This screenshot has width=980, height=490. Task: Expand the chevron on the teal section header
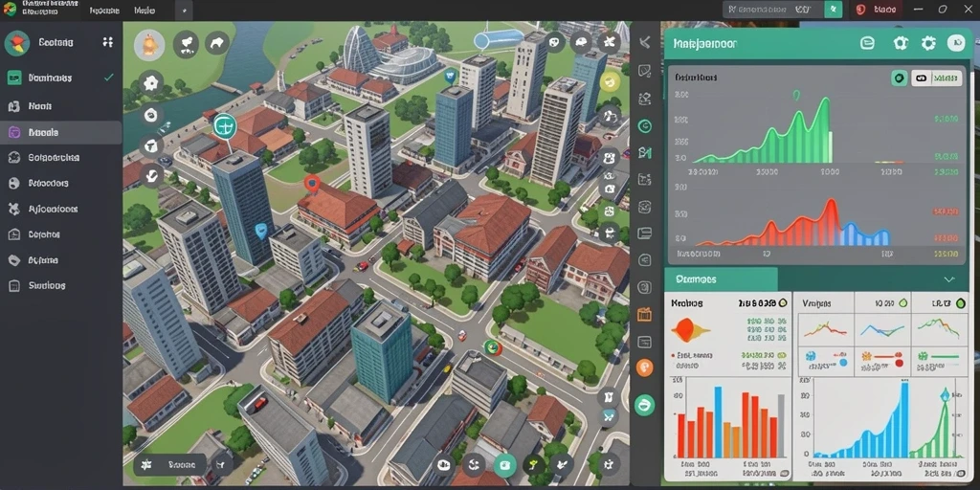948,279
